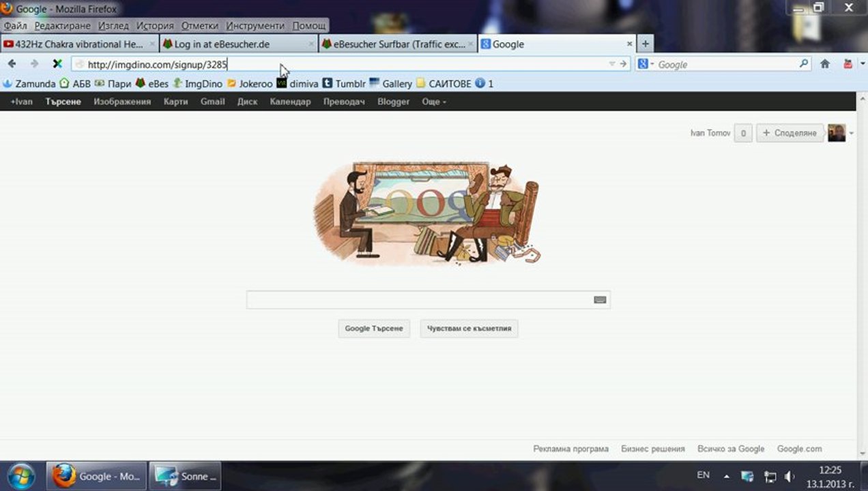
Task: Open Преводач in the Google bar
Action: (344, 102)
